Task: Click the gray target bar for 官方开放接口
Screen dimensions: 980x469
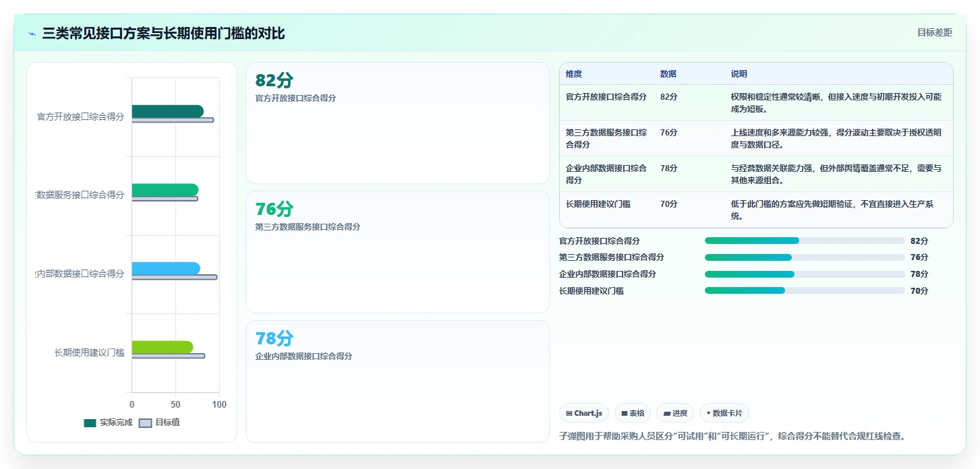Action: click(x=173, y=120)
